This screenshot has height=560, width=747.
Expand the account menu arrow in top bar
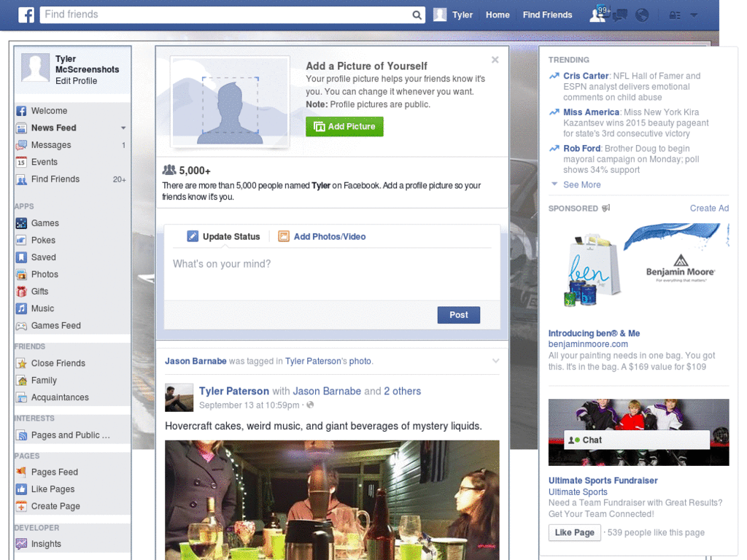coord(694,15)
